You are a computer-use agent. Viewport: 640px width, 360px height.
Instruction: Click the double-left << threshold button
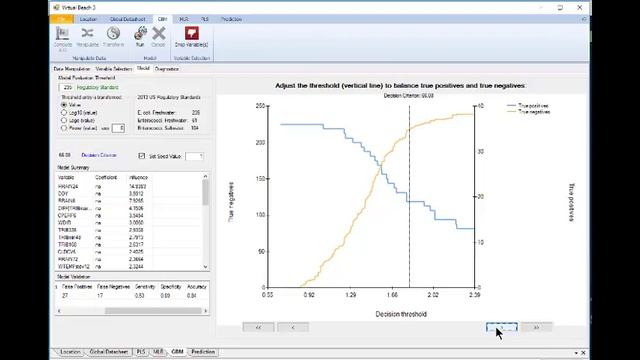(258, 327)
